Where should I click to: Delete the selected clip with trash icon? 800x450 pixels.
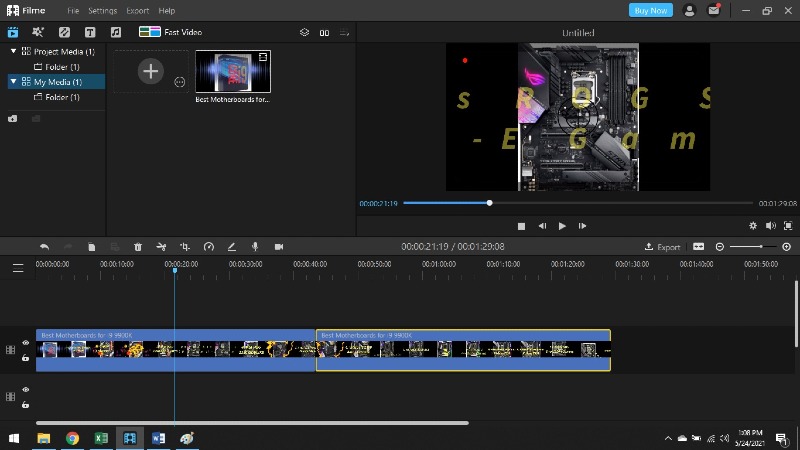pos(138,247)
